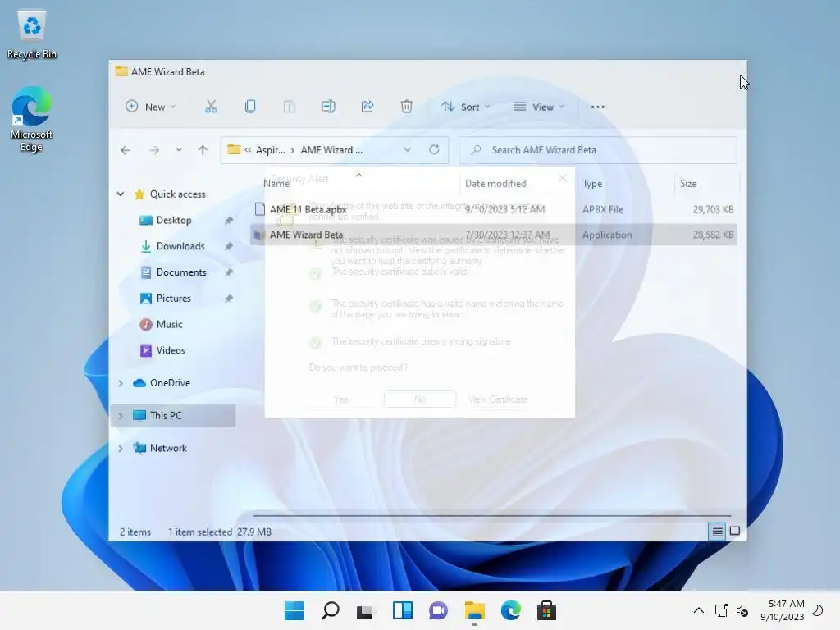Select This PC in the navigation pane

click(x=166, y=416)
